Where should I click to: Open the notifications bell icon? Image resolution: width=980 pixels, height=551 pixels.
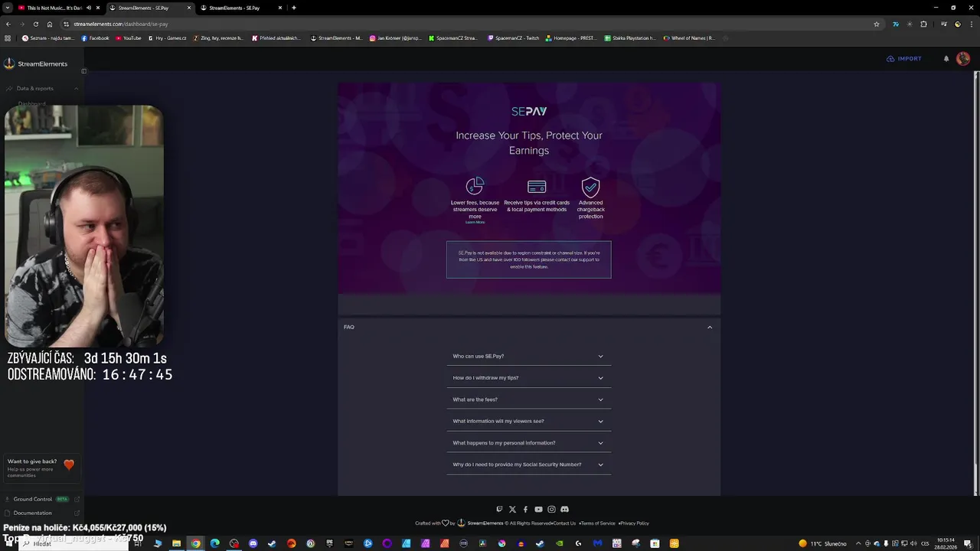pyautogui.click(x=946, y=59)
